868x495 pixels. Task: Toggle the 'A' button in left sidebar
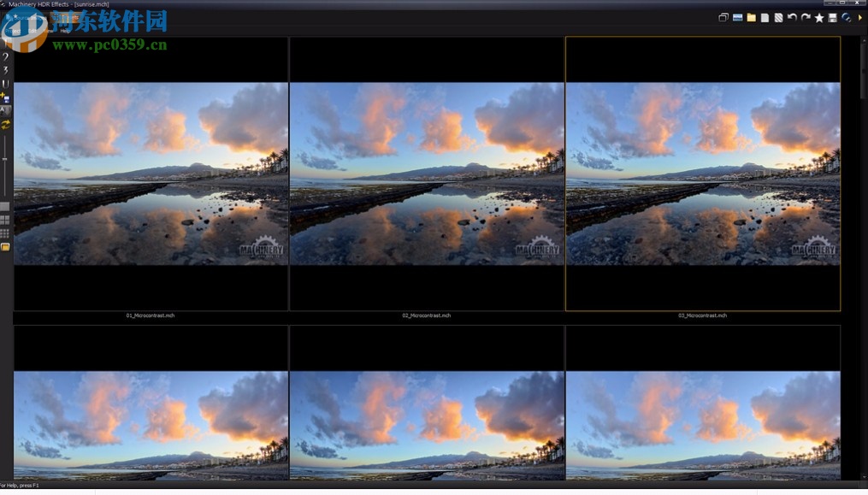click(5, 111)
